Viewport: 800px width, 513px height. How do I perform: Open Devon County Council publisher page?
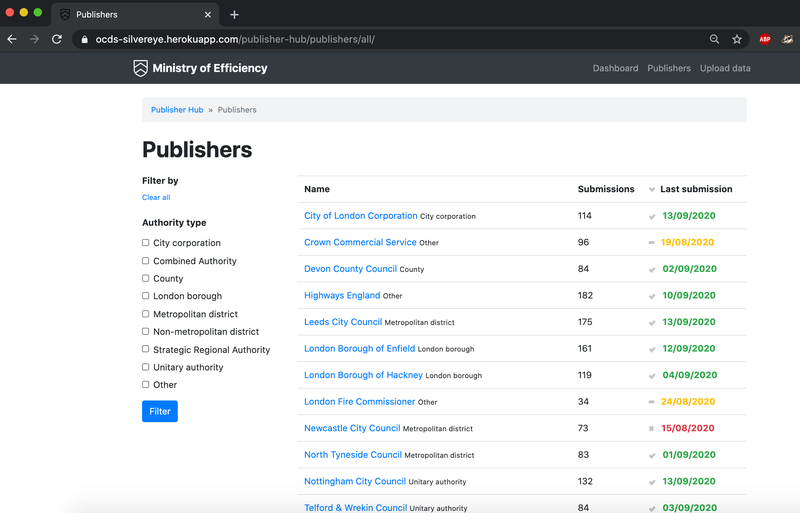point(351,269)
